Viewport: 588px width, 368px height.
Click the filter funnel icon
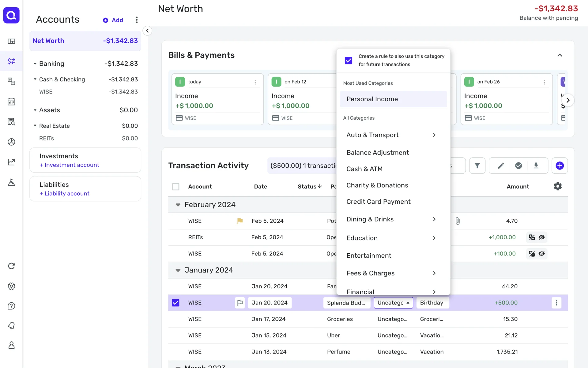point(477,166)
